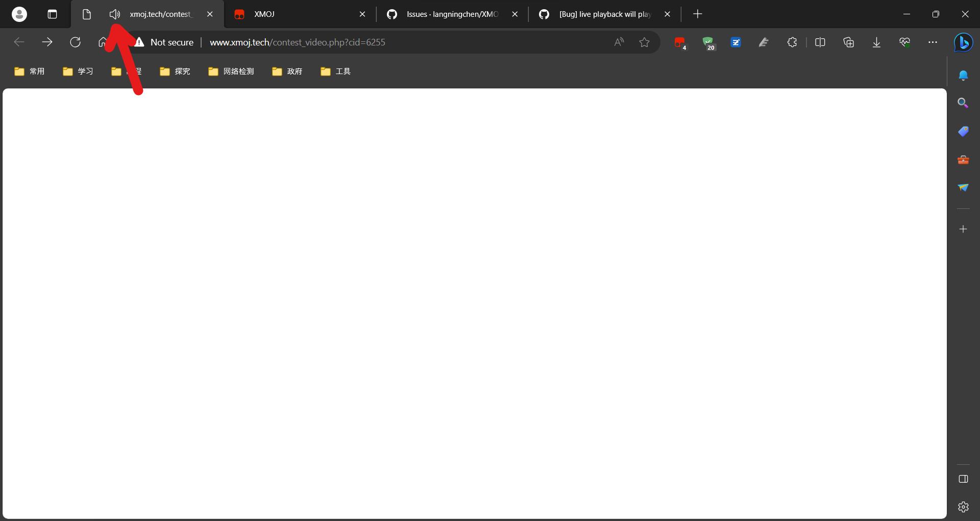
Task: Open the Drop paper-plane sidebar tool
Action: (x=963, y=187)
